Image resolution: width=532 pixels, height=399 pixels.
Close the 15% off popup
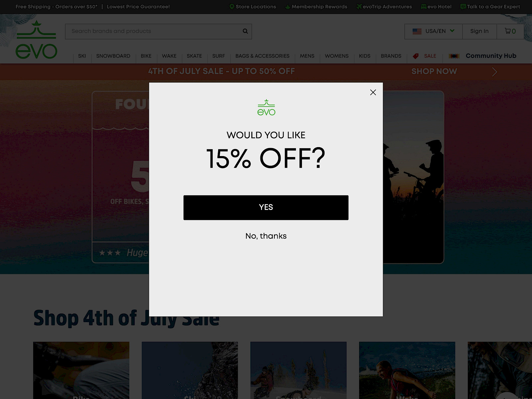pyautogui.click(x=373, y=93)
